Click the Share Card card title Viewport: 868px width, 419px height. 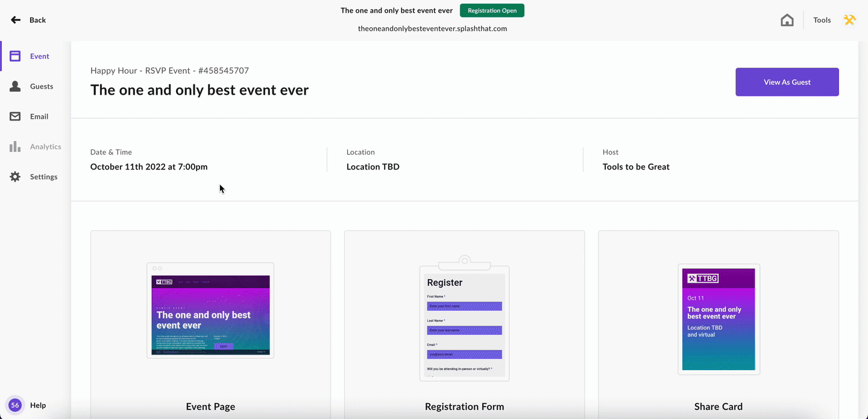point(719,406)
